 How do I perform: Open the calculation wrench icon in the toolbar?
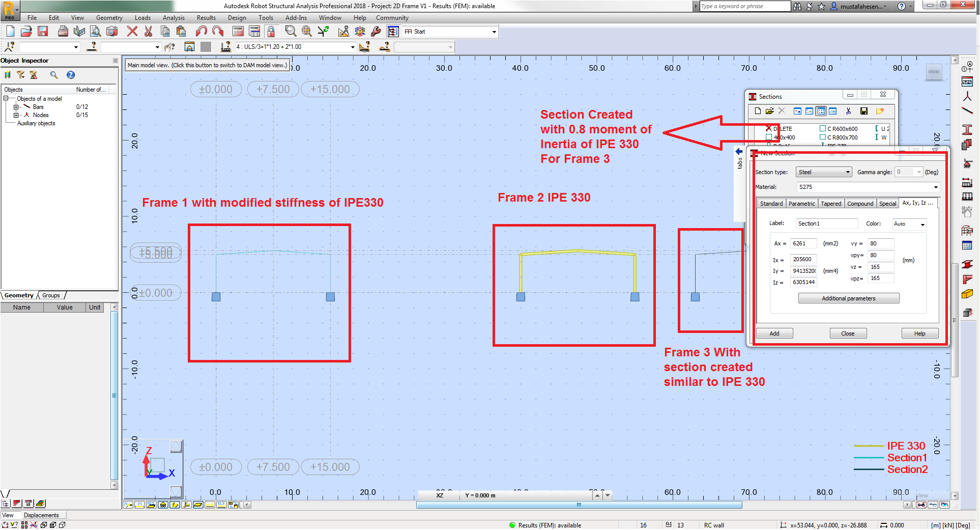377,31
